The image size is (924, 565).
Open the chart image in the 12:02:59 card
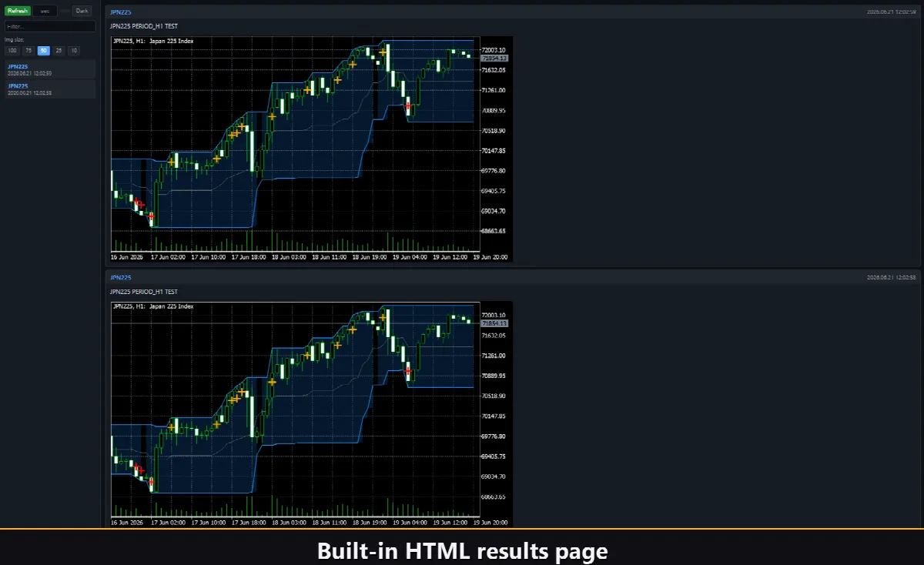pos(311,149)
